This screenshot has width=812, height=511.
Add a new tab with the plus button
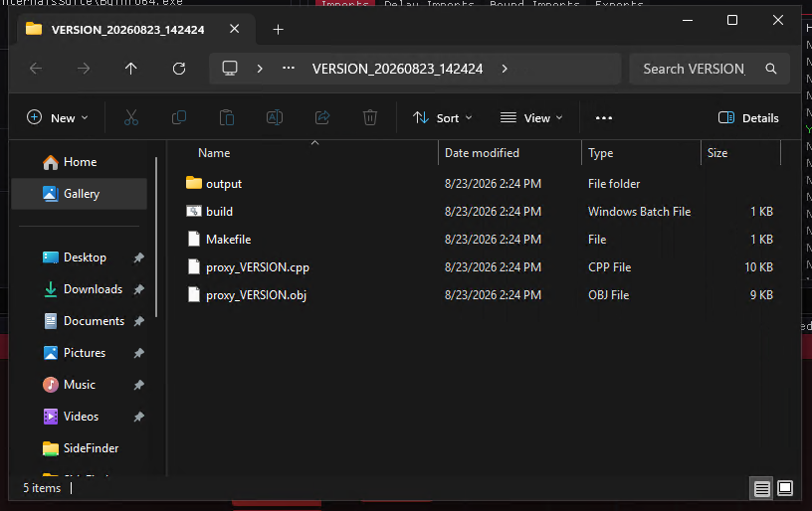(278, 30)
